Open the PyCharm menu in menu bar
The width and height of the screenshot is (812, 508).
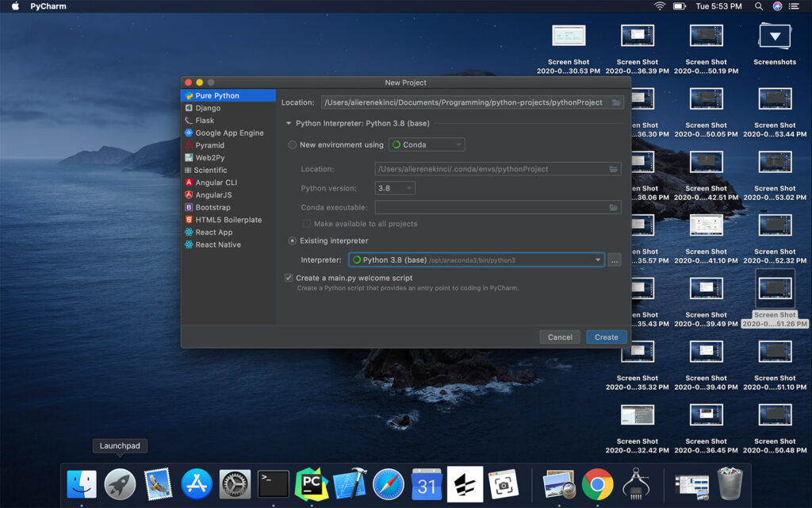pos(48,6)
